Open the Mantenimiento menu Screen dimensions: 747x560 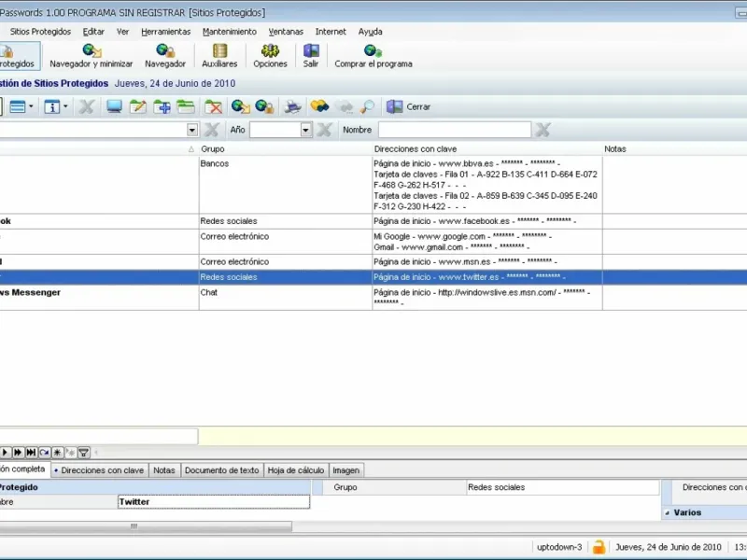(229, 32)
